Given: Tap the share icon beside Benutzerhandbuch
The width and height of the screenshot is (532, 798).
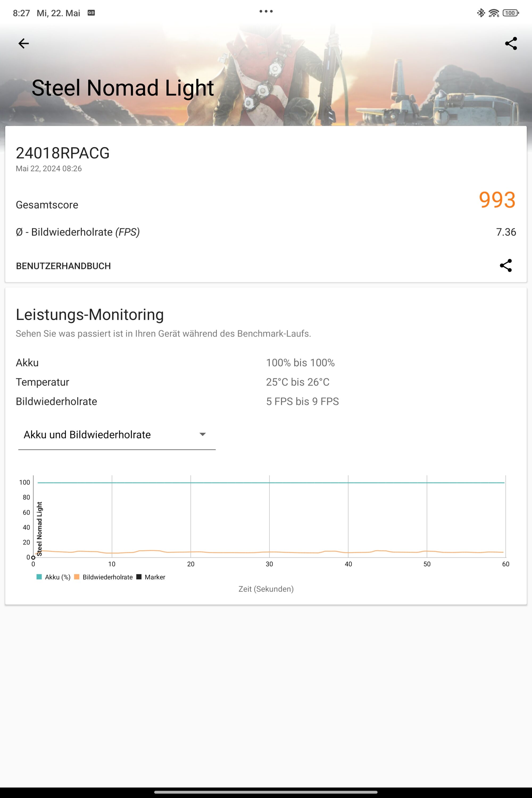Looking at the screenshot, I should (x=506, y=266).
